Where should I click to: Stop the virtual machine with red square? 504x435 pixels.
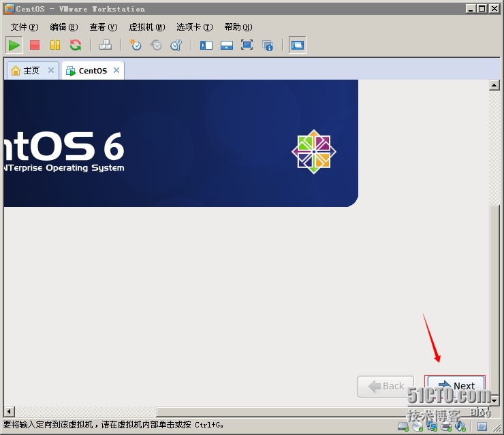point(35,45)
